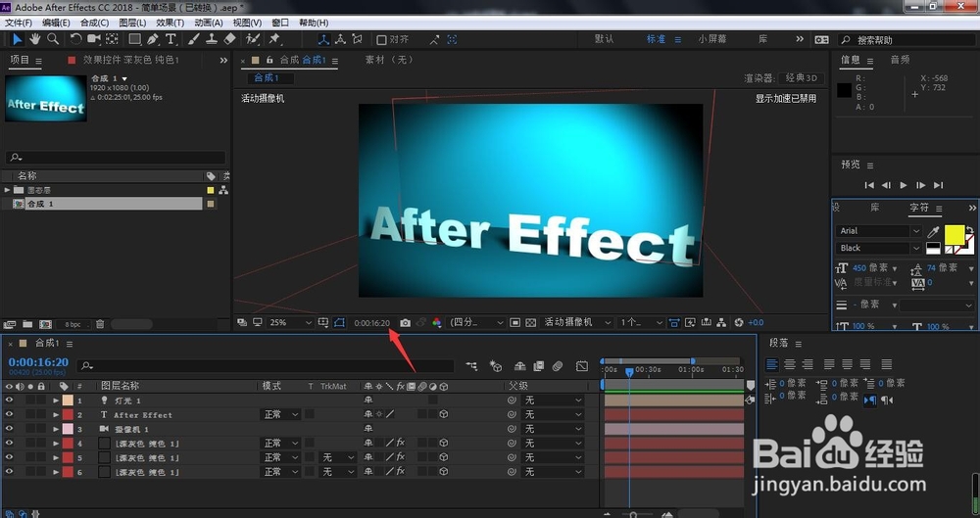Image resolution: width=980 pixels, height=518 pixels.
Task: Expand the 固态层 folder in project
Action: (x=8, y=190)
